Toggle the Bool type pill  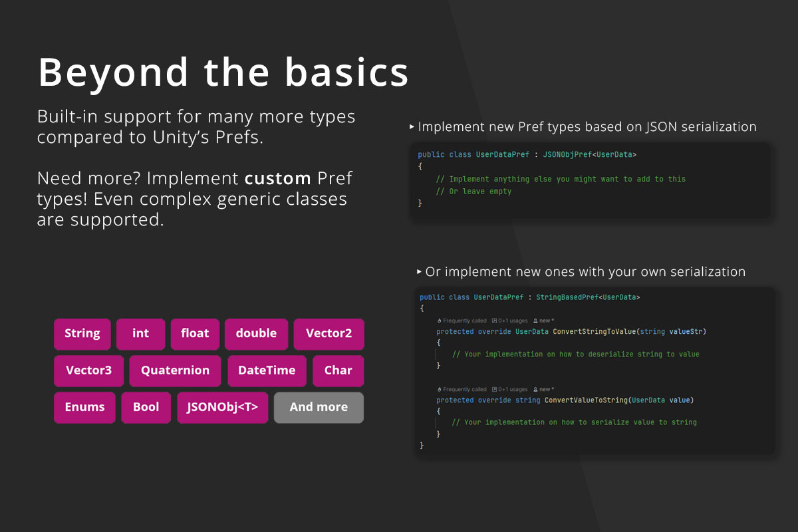146,407
